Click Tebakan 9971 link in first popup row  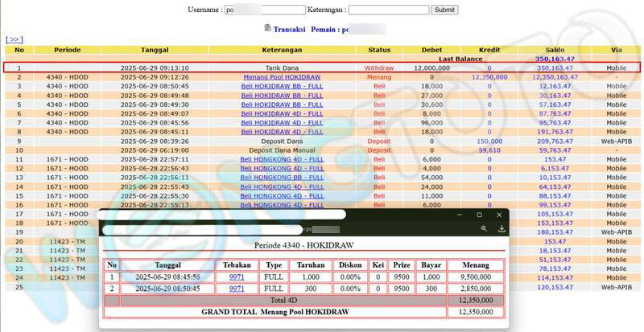(x=237, y=277)
